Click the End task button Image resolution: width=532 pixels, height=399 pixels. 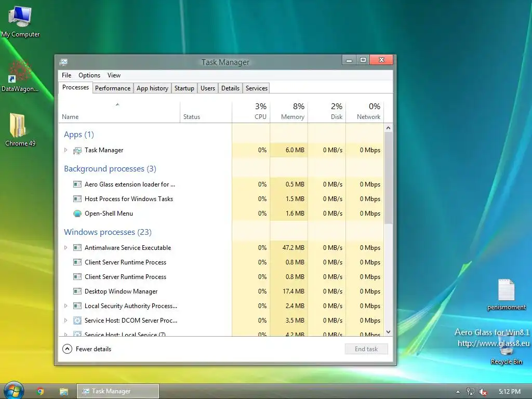point(366,349)
